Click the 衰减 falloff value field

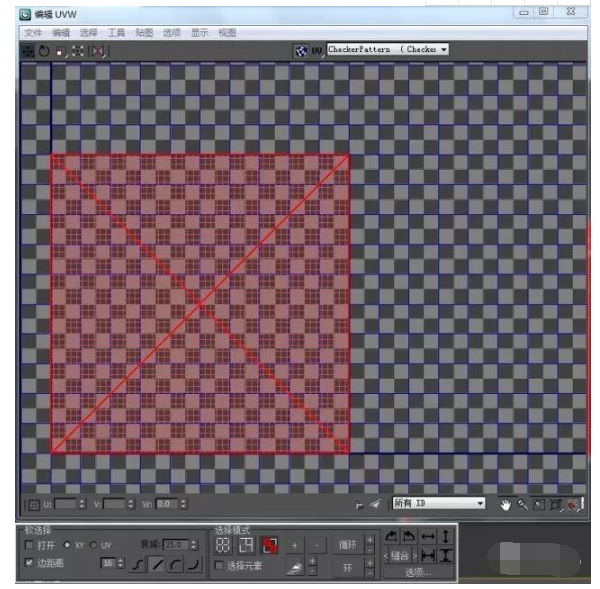click(176, 544)
